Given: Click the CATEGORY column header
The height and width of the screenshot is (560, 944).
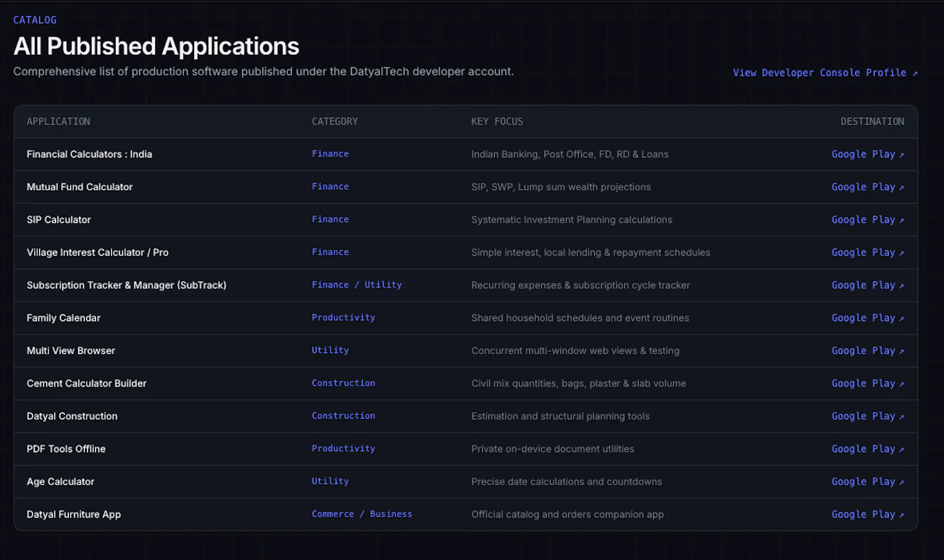Looking at the screenshot, I should tap(335, 121).
